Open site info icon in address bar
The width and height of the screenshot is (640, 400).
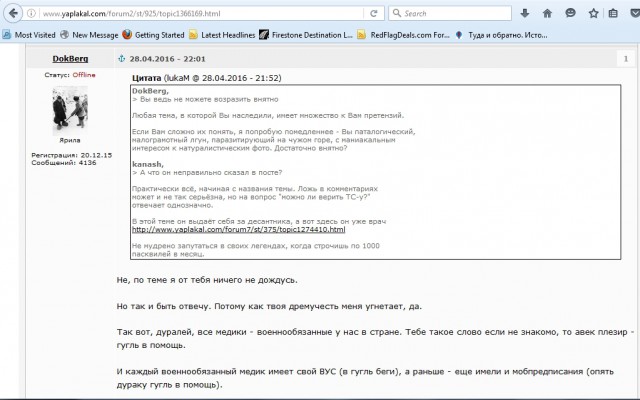coord(31,13)
